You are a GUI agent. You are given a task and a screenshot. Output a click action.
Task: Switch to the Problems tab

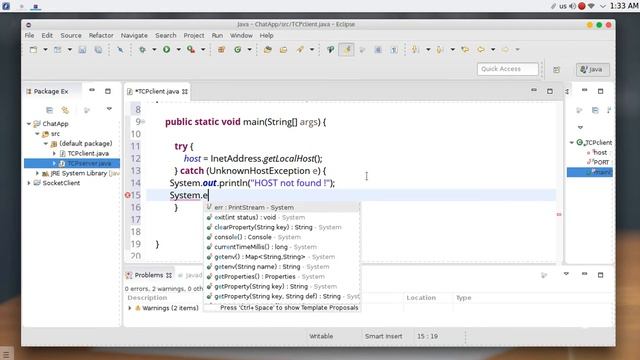(149, 275)
